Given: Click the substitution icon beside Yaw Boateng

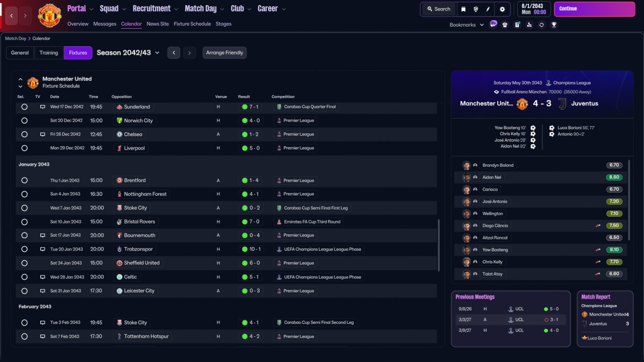Looking at the screenshot, I should [x=598, y=250].
